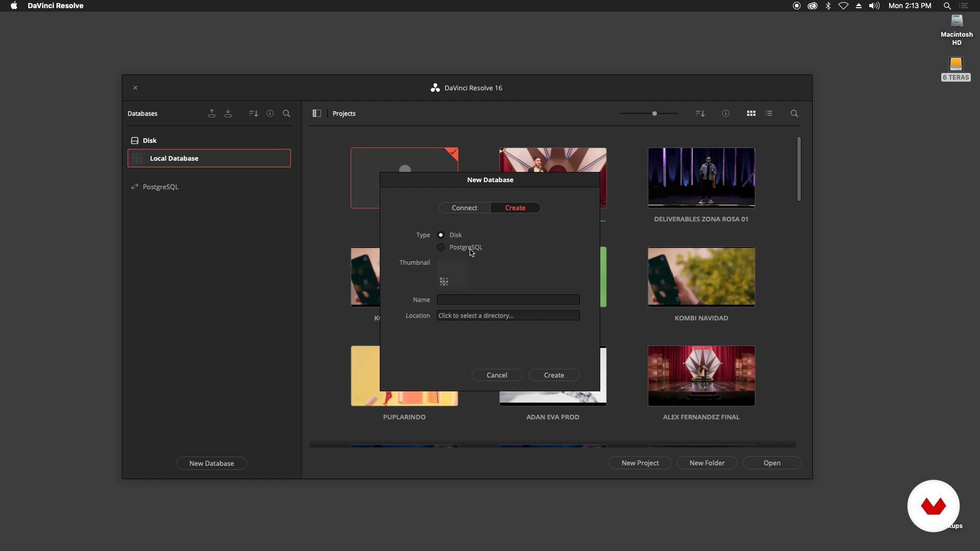Search projects with magnifier icon
Viewport: 980px width, 551px height.
click(x=794, y=113)
